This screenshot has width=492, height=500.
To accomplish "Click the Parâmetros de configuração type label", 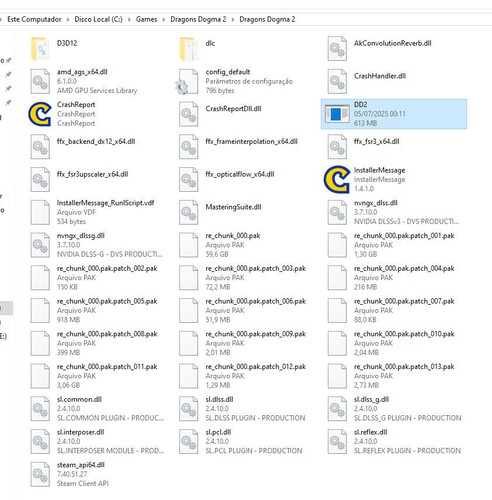I will (x=249, y=81).
